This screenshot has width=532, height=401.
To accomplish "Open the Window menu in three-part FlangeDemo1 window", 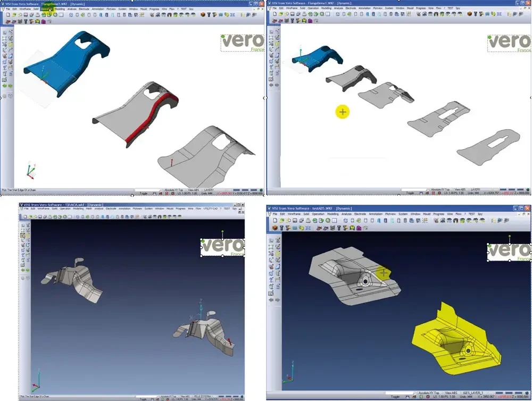I will (134, 9).
